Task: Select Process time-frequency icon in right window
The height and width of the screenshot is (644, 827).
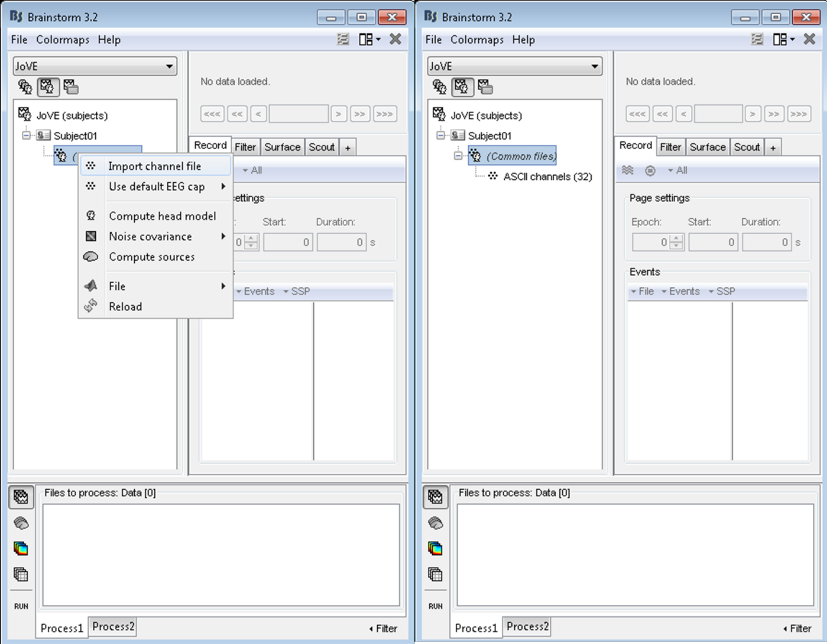Action: [435, 549]
